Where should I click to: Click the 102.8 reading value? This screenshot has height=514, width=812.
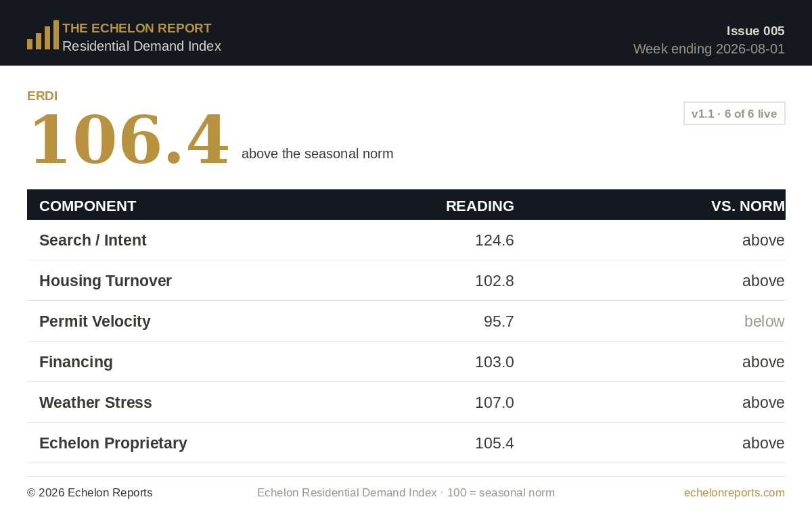click(x=494, y=281)
